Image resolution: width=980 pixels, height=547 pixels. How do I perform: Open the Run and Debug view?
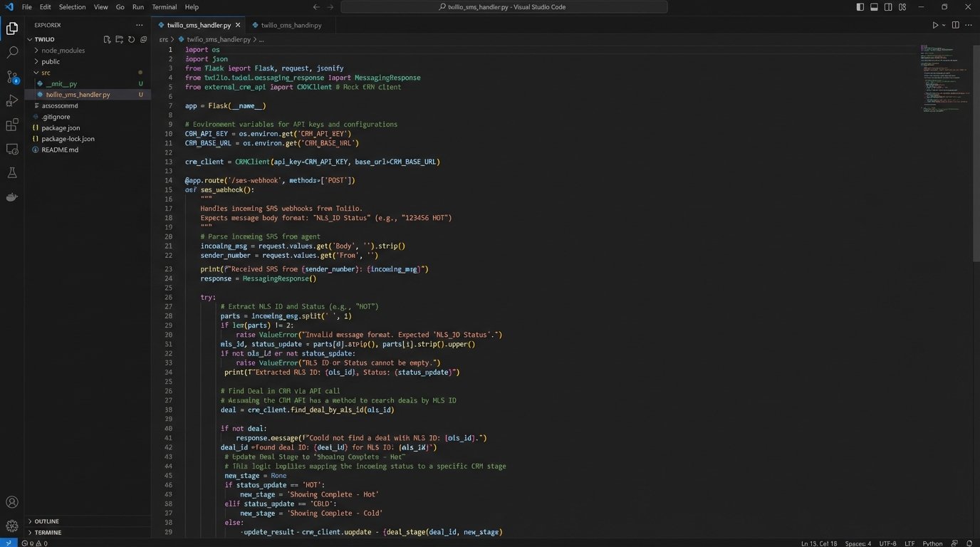pyautogui.click(x=12, y=100)
